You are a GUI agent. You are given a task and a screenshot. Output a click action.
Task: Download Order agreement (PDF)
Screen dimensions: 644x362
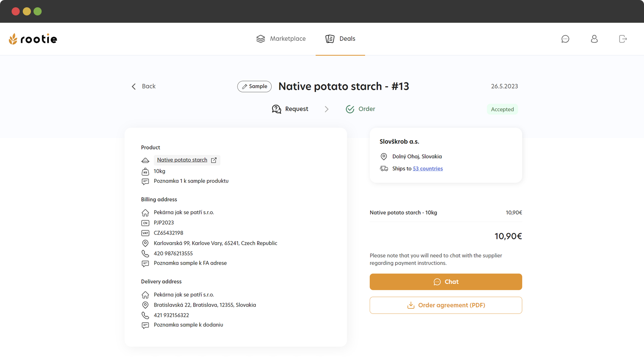pos(446,305)
